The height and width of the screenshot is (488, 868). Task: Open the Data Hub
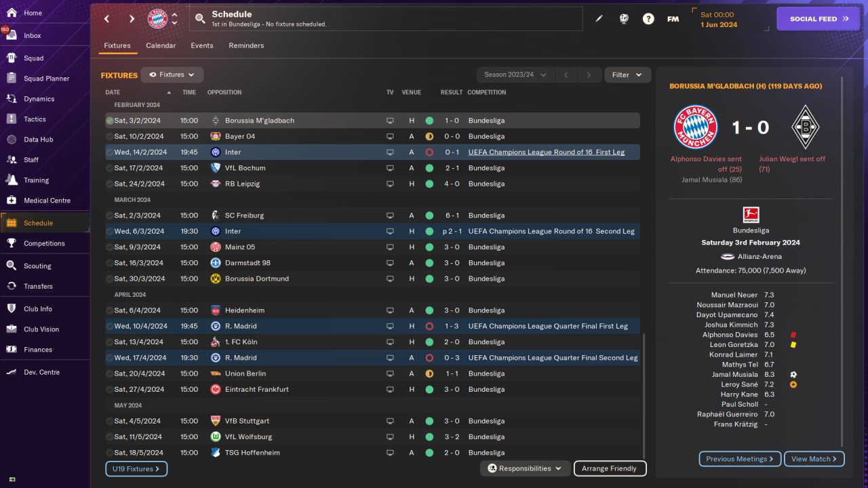[45, 140]
